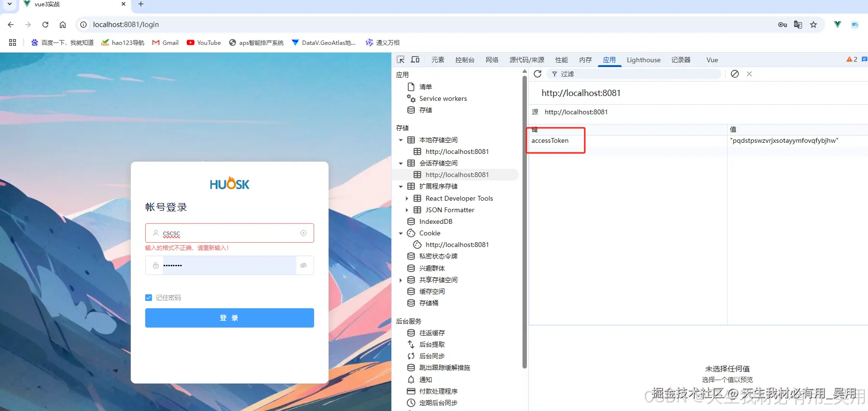Image resolution: width=868 pixels, height=411 pixels.
Task: Open the apps grid bookmark icon
Action: (x=13, y=42)
